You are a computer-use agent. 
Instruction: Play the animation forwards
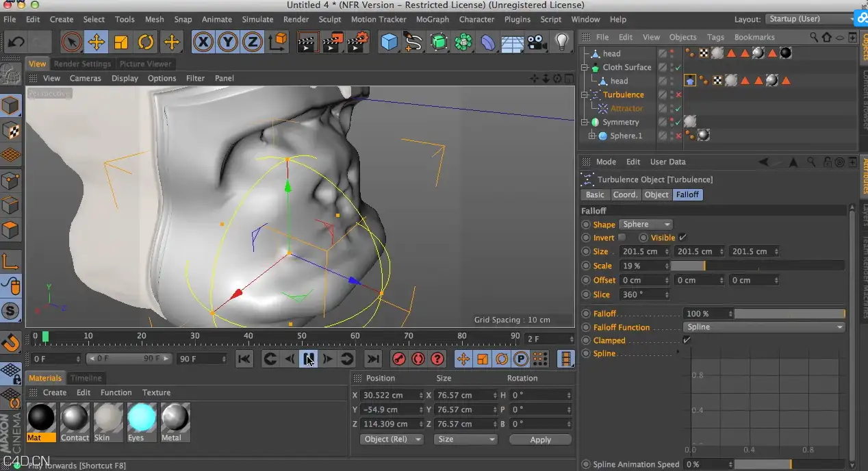(308, 359)
